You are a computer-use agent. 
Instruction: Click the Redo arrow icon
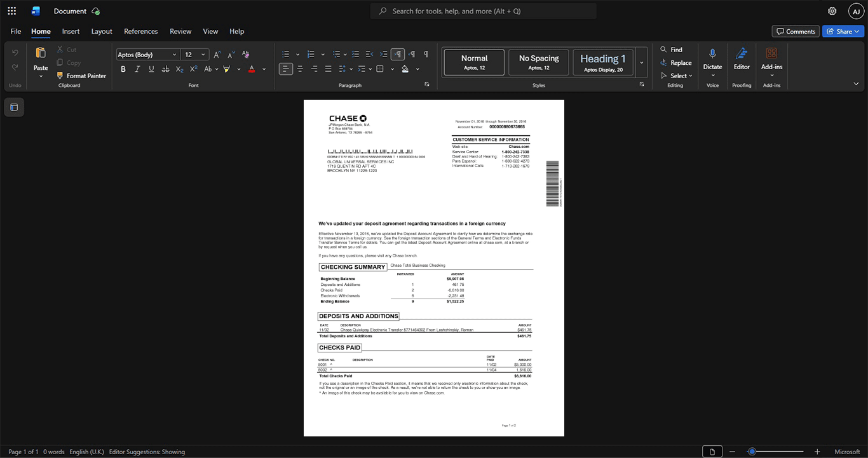pyautogui.click(x=15, y=67)
